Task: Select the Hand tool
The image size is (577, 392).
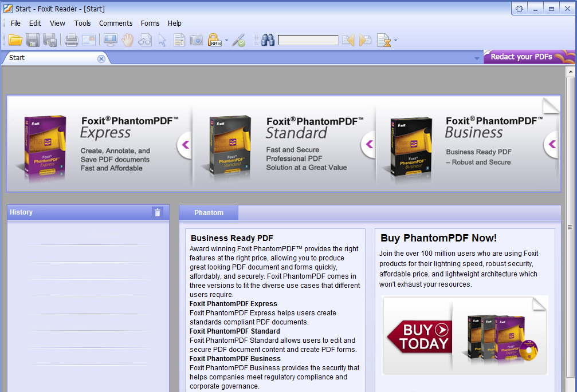Action: click(x=128, y=40)
